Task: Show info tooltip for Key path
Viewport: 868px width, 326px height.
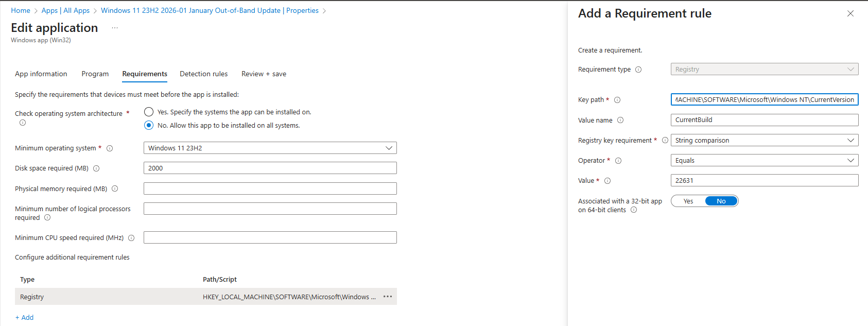Action: coord(617,100)
